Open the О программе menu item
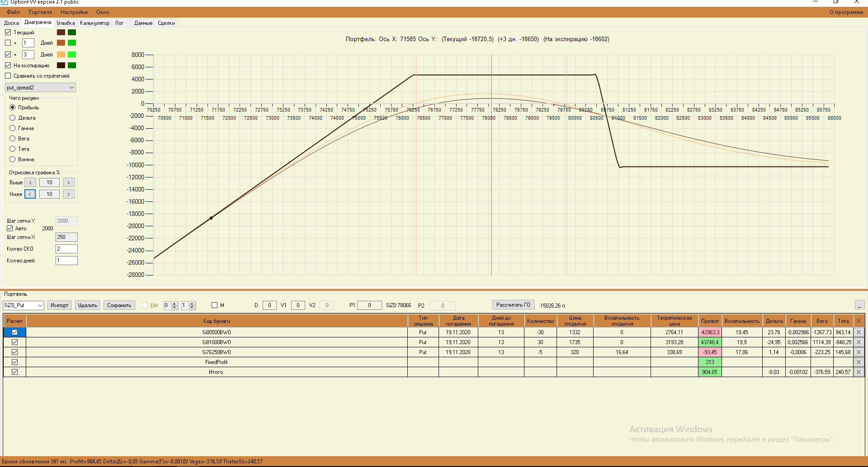Viewport: 868px width, 467px height. pyautogui.click(x=846, y=12)
